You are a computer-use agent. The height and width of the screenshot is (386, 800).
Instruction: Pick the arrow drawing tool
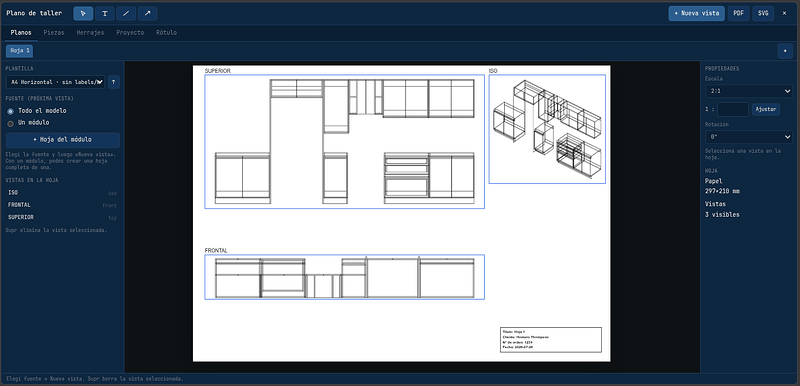147,13
